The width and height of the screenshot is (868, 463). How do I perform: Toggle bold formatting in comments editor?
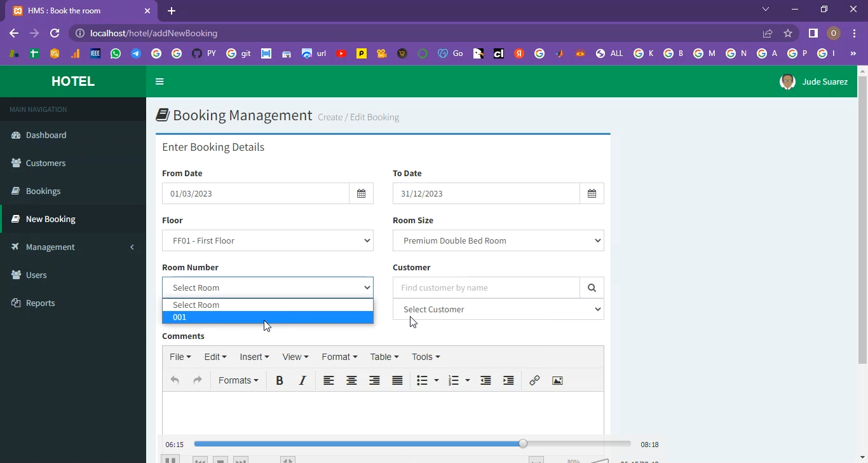(279, 380)
